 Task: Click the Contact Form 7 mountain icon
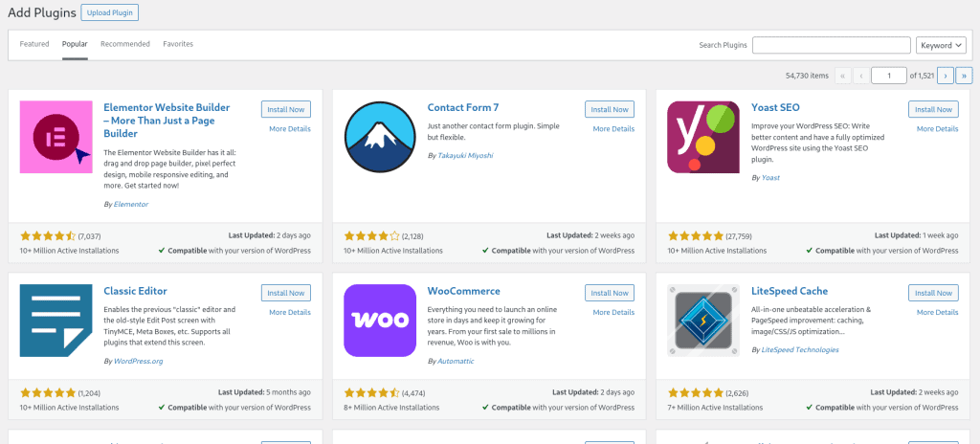[x=380, y=137]
